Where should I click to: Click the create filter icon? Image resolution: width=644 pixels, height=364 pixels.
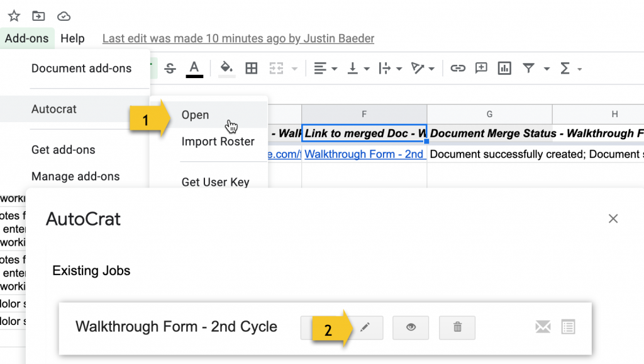(528, 68)
